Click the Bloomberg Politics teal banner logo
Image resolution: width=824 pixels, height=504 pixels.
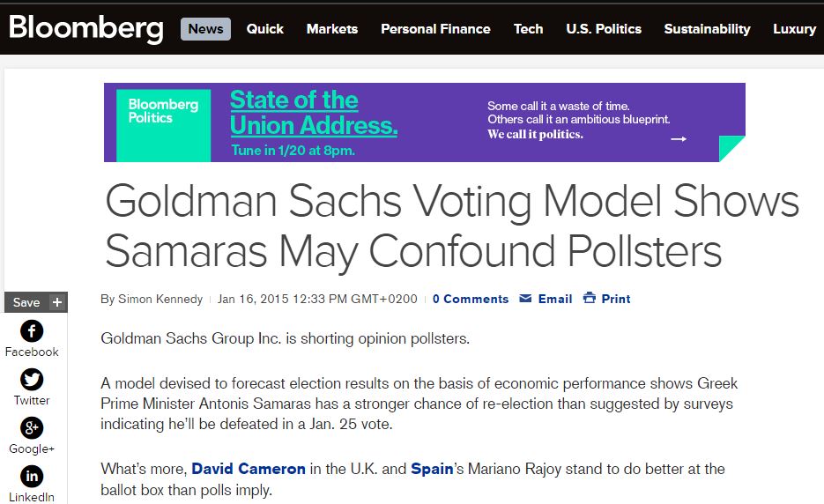pyautogui.click(x=163, y=112)
